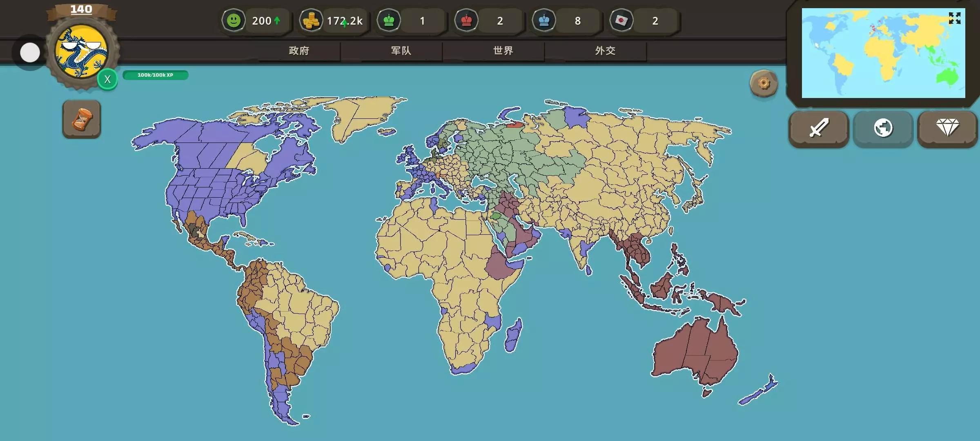This screenshot has height=441, width=980.
Task: Select the globe map view icon
Action: click(883, 128)
